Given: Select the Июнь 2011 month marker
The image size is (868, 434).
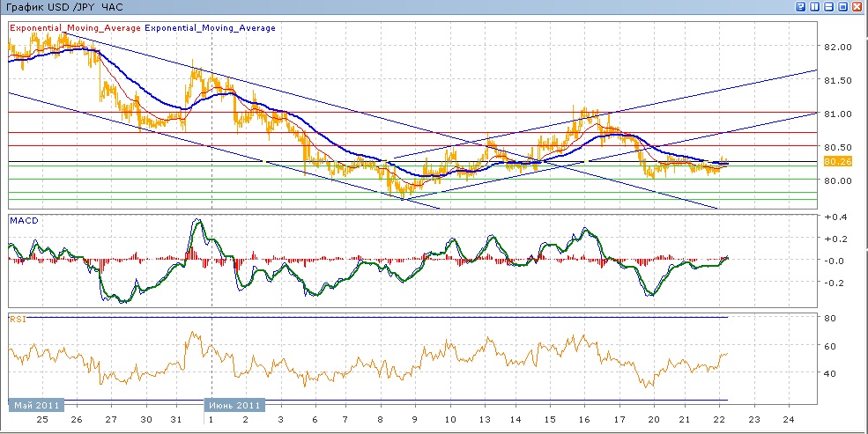Looking at the screenshot, I should pyautogui.click(x=236, y=405).
